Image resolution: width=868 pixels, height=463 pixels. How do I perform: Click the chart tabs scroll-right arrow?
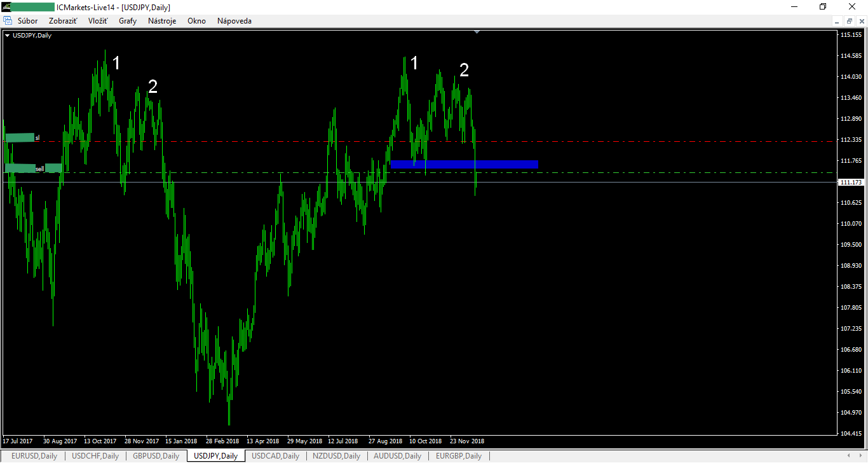point(861,456)
